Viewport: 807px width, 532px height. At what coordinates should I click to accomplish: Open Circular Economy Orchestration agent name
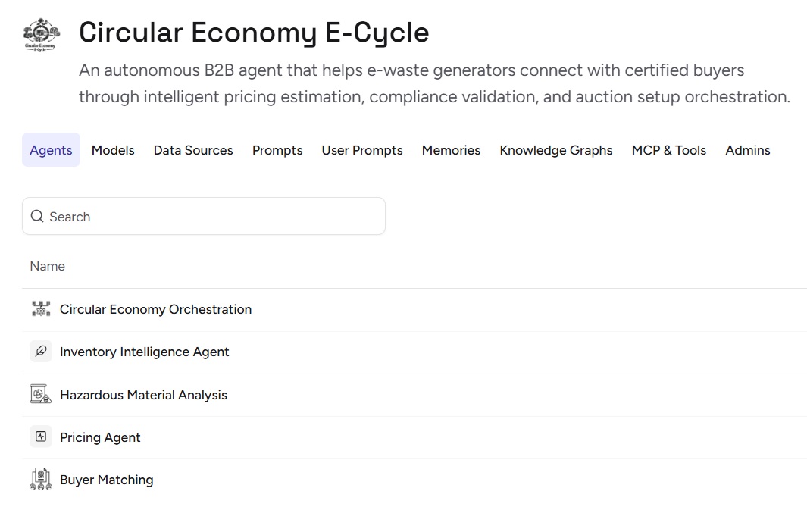[x=155, y=309]
